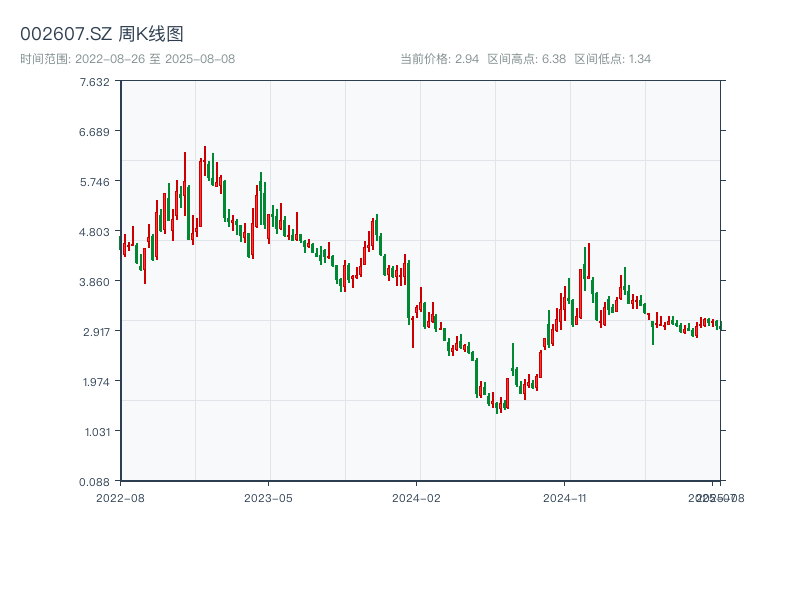Click the 区间高点 6.38 label

[x=527, y=59]
